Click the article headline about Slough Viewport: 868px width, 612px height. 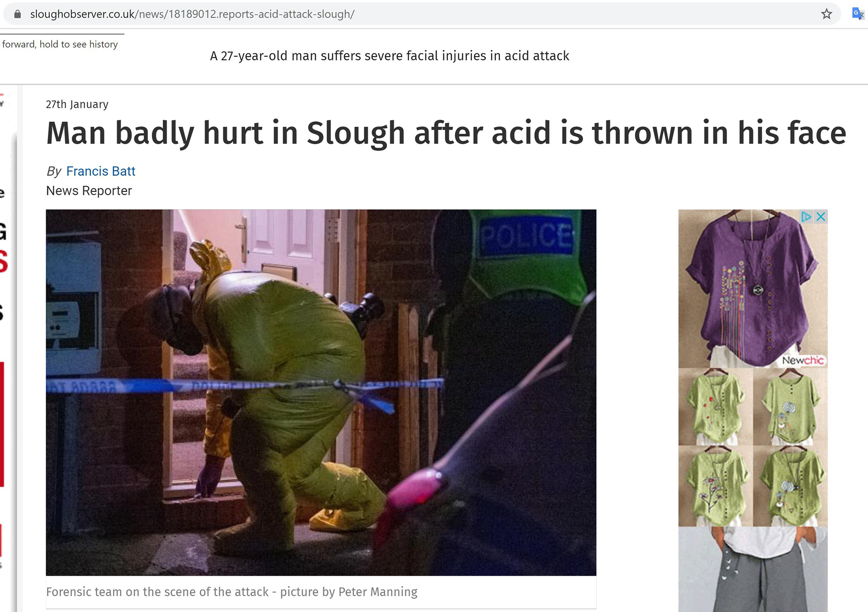click(446, 133)
